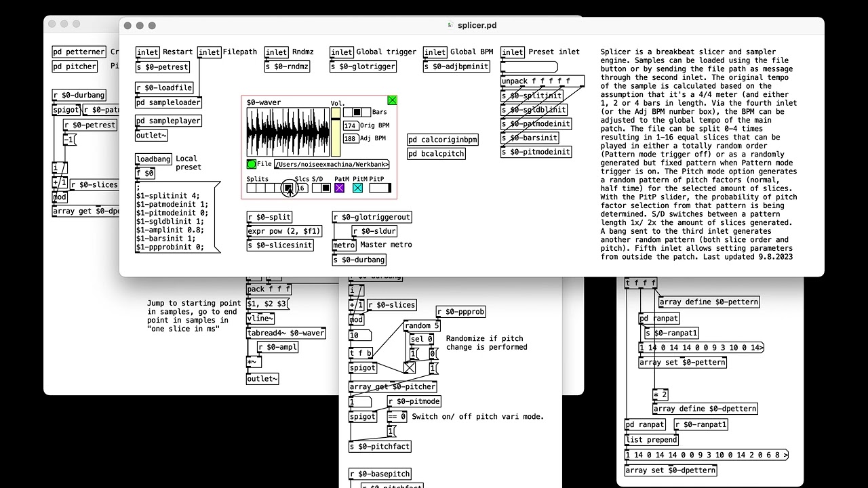Click the s $0-adjbpminit object

456,66
